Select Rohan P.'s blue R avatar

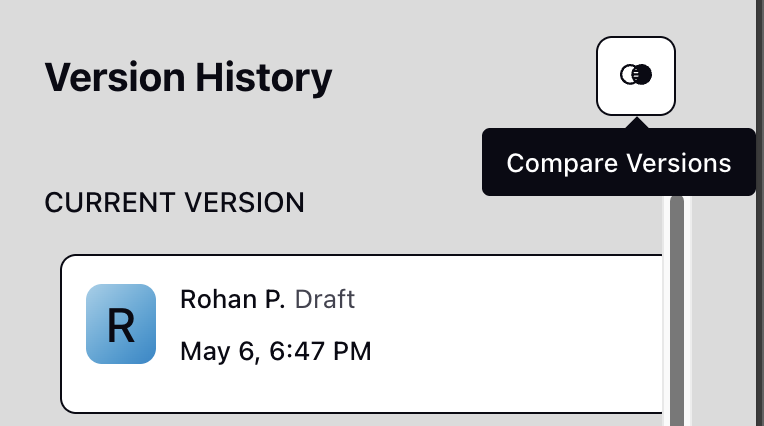tap(121, 324)
